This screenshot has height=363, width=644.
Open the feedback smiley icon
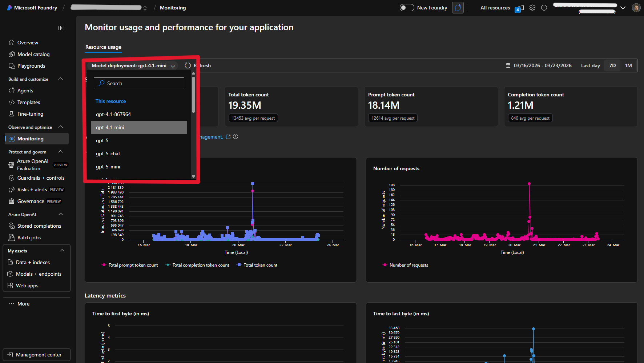click(x=544, y=8)
